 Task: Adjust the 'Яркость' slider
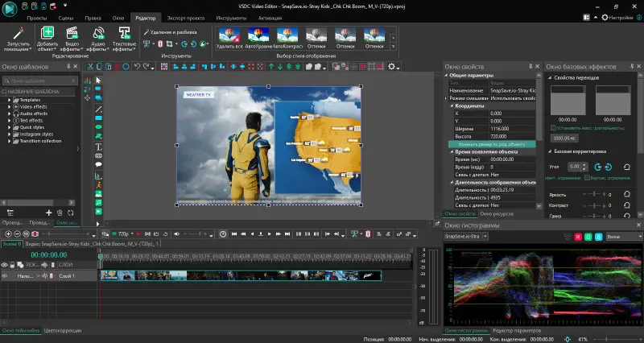595,194
